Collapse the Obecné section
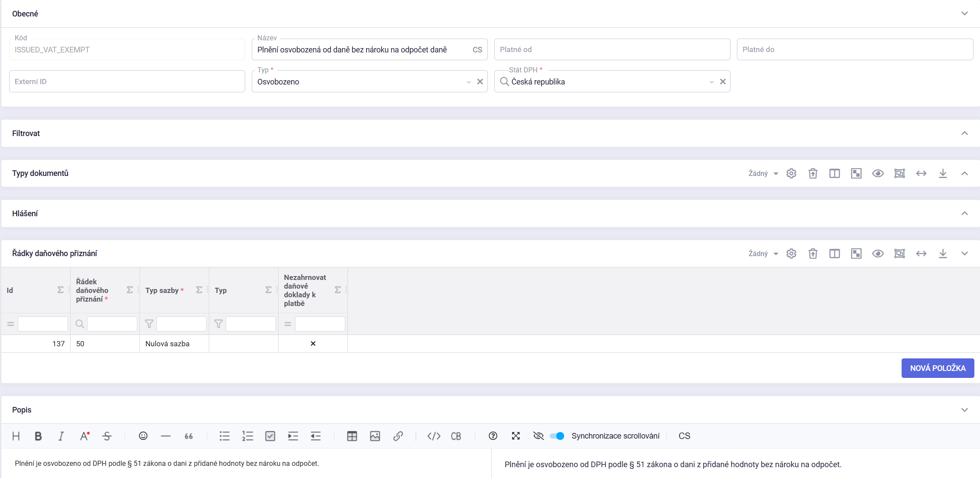 (x=964, y=13)
